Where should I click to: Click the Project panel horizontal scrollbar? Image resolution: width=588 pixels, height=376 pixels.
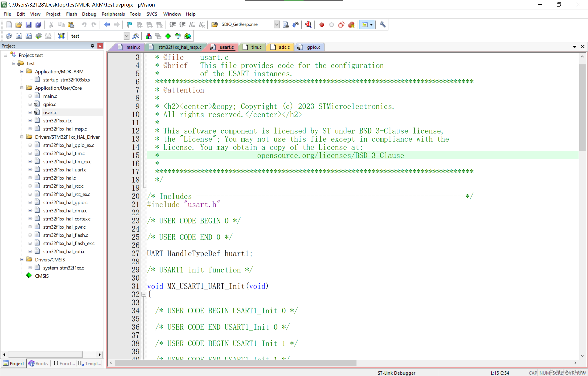45,354
